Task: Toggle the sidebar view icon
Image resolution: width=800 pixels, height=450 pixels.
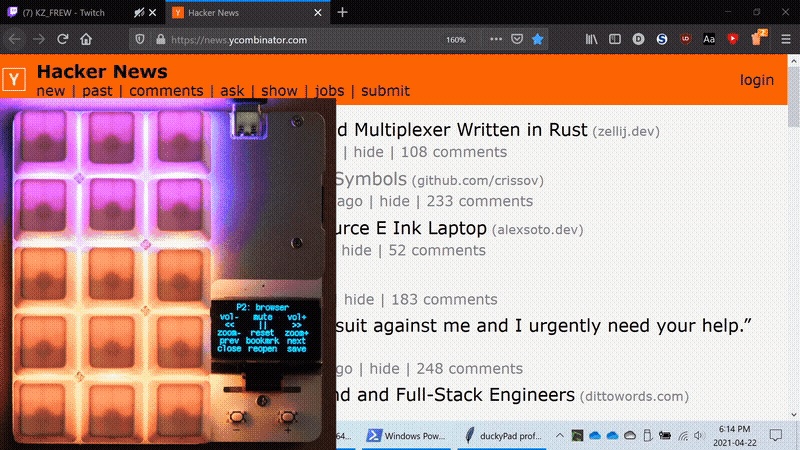Action: click(615, 39)
